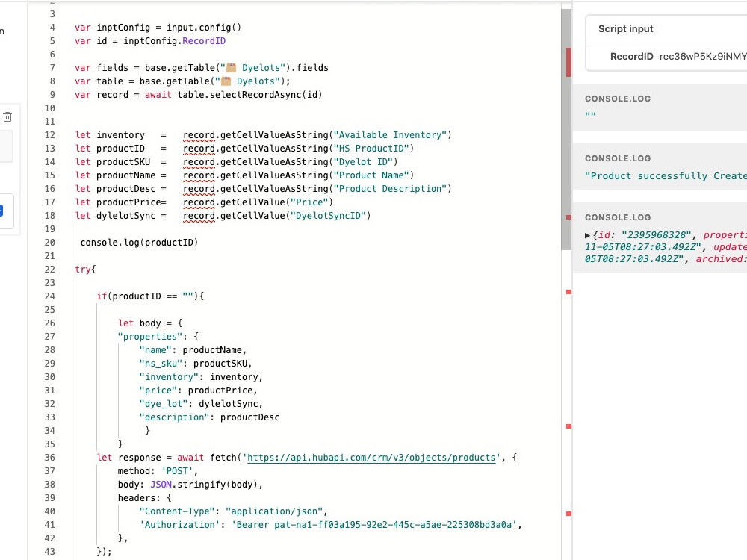
Task: Click table.selectRecordAsync(id) on line 9
Action: click(249, 95)
